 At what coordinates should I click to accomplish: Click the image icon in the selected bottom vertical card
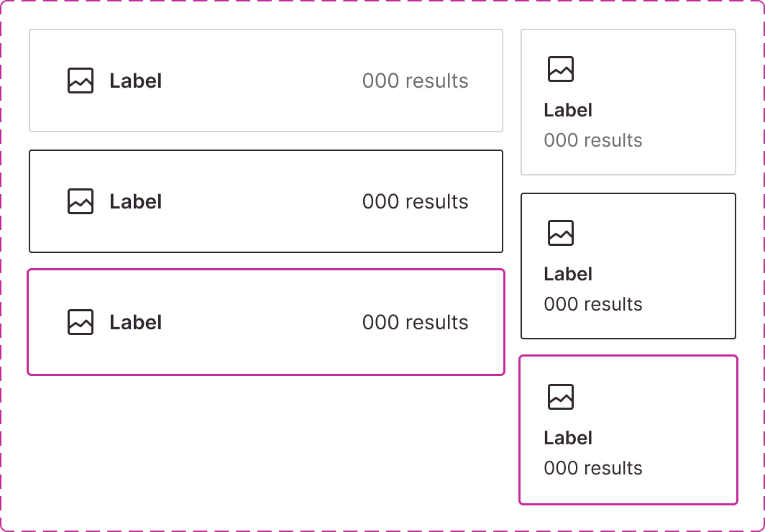(560, 396)
